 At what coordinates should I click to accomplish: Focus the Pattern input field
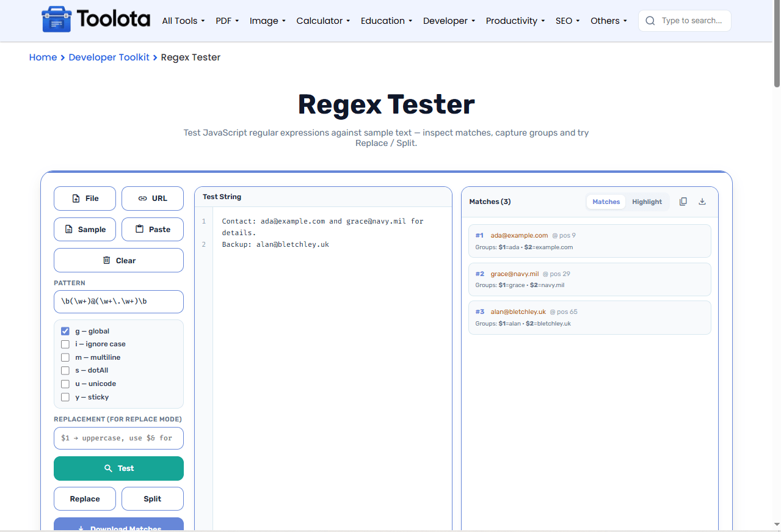click(118, 302)
